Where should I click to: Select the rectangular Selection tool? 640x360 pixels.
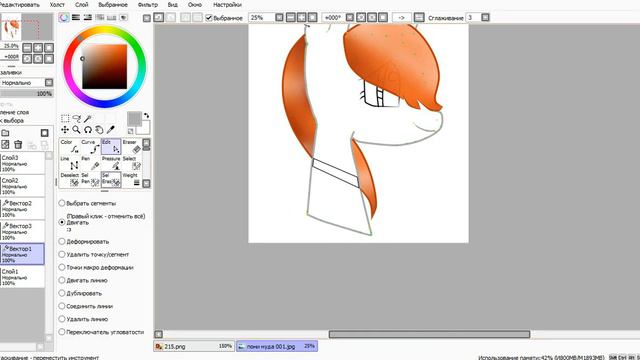[x=65, y=119]
